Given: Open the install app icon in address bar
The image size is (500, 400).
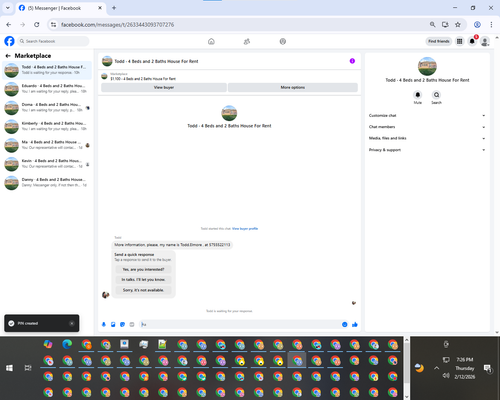Looking at the screenshot, I should click(445, 25).
